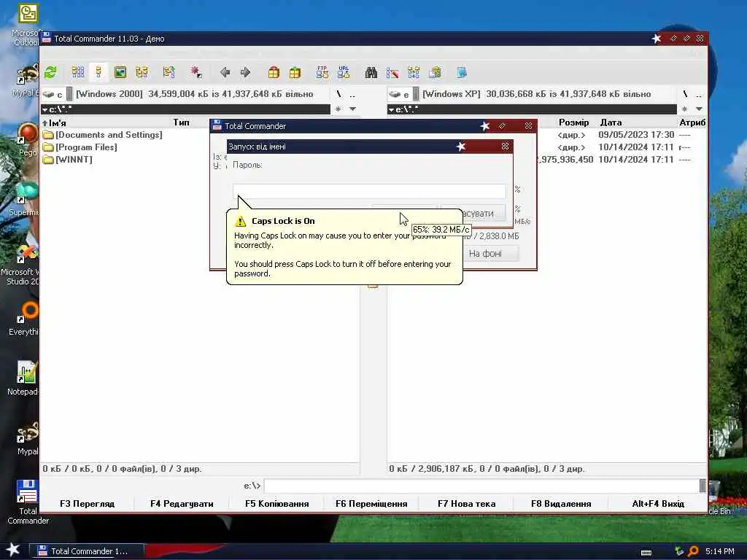Image resolution: width=747 pixels, height=560 pixels.
Task: Open command line history dropdown
Action: pos(703,486)
